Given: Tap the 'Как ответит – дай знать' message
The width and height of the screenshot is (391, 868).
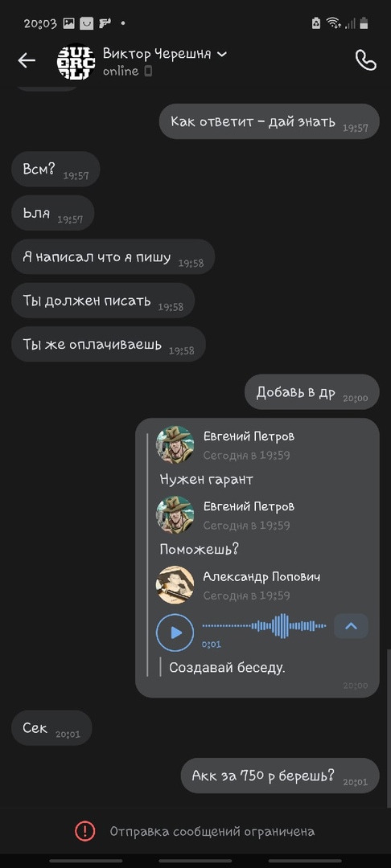Looking at the screenshot, I should pyautogui.click(x=270, y=121).
